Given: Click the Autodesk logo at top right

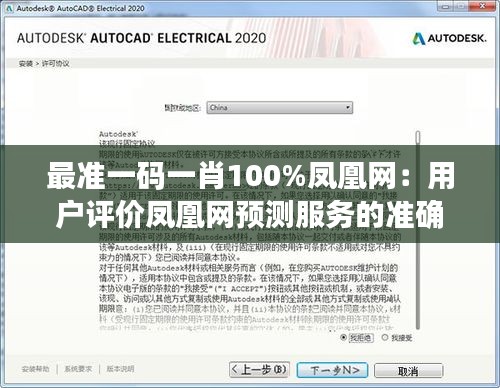Looking at the screenshot, I should 449,39.
